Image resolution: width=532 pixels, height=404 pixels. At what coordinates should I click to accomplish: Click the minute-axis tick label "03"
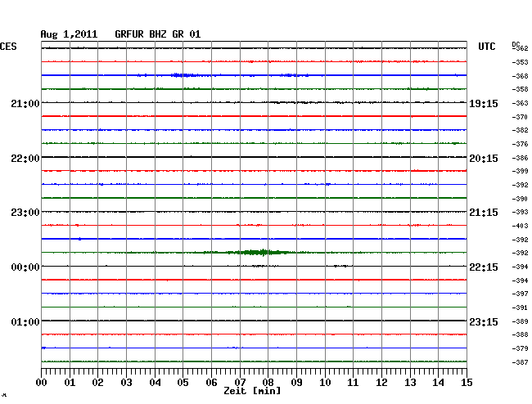[126, 383]
